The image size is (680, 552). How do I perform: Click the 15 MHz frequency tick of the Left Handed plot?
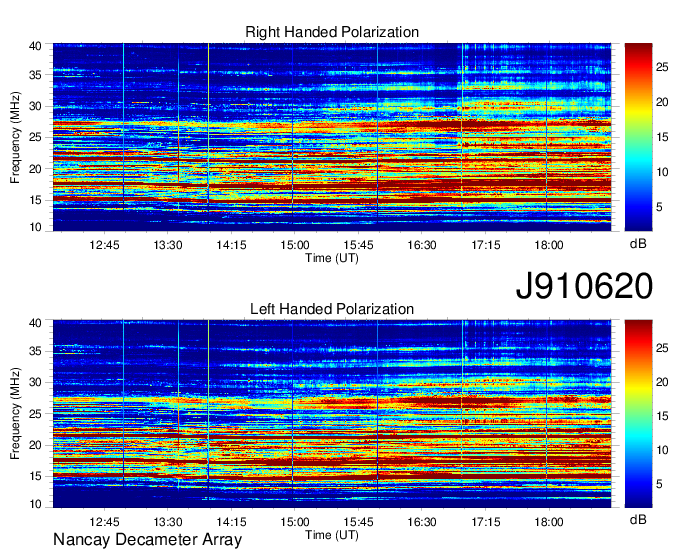(35, 477)
